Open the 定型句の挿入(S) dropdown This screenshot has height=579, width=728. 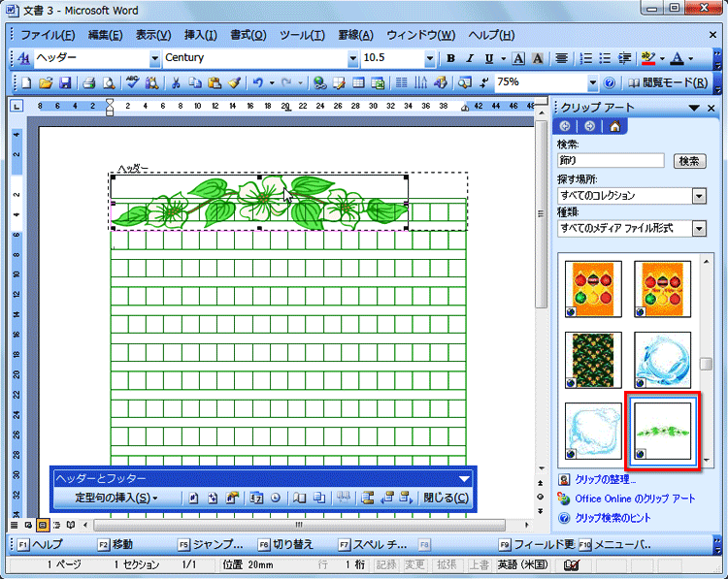(x=116, y=498)
